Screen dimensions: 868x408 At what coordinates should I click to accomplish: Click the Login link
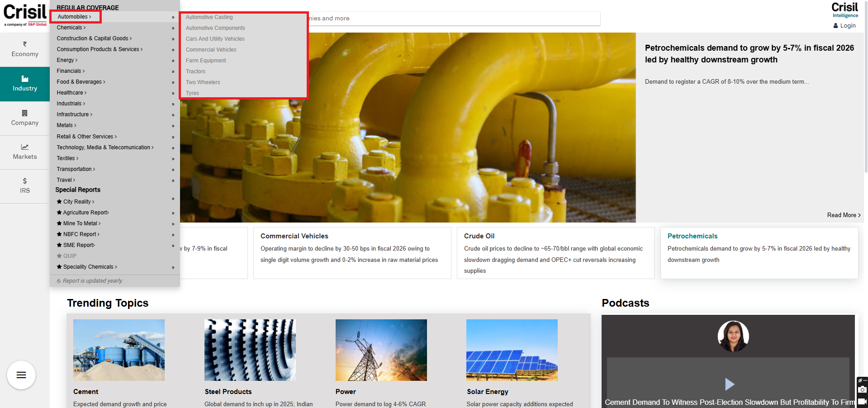coord(847,26)
